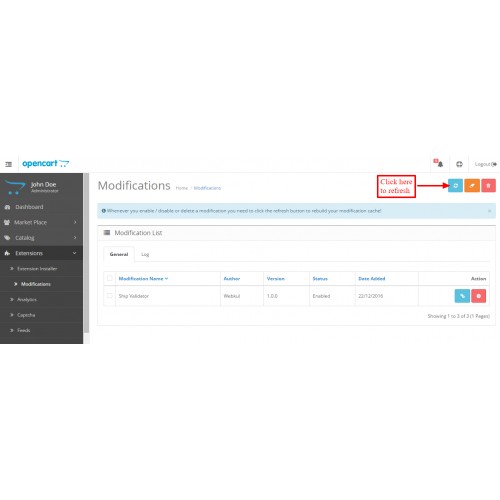The width and height of the screenshot is (500, 500).
Task: Open the help lifebuoy icon
Action: 459,164
